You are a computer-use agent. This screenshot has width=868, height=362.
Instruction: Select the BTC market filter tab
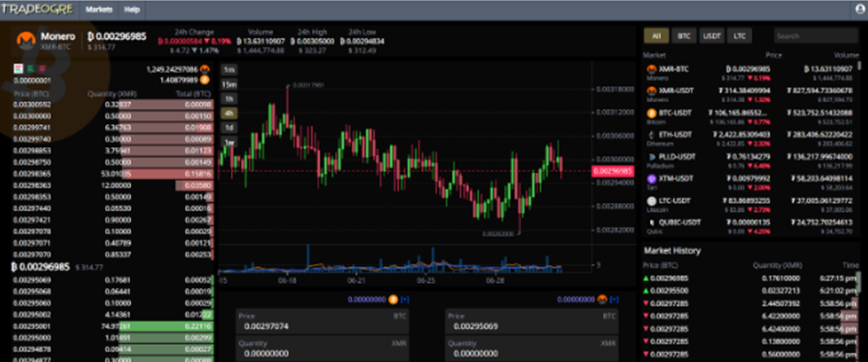[x=684, y=36]
